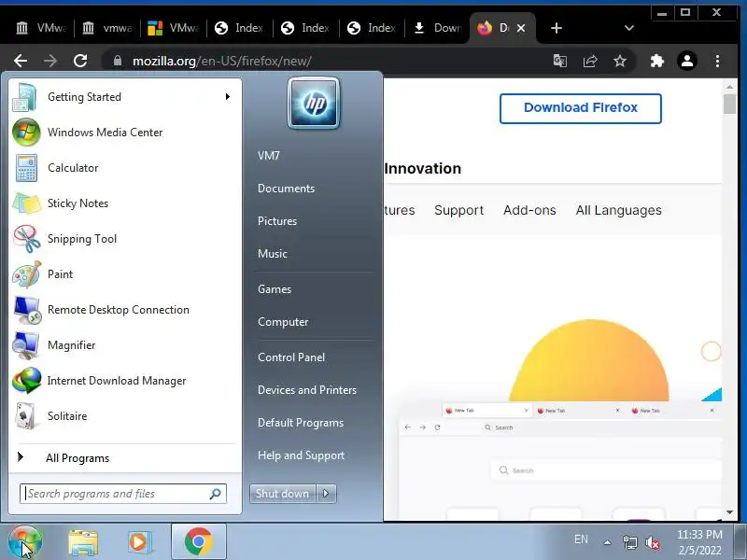Open the tab search dropdown
This screenshot has height=560, width=747.
(x=628, y=28)
